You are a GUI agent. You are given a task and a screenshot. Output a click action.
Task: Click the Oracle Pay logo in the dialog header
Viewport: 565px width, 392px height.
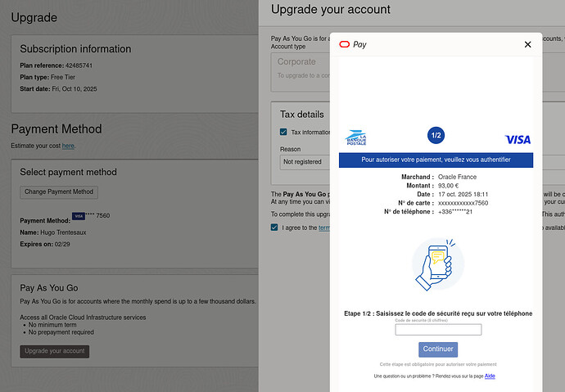click(352, 45)
